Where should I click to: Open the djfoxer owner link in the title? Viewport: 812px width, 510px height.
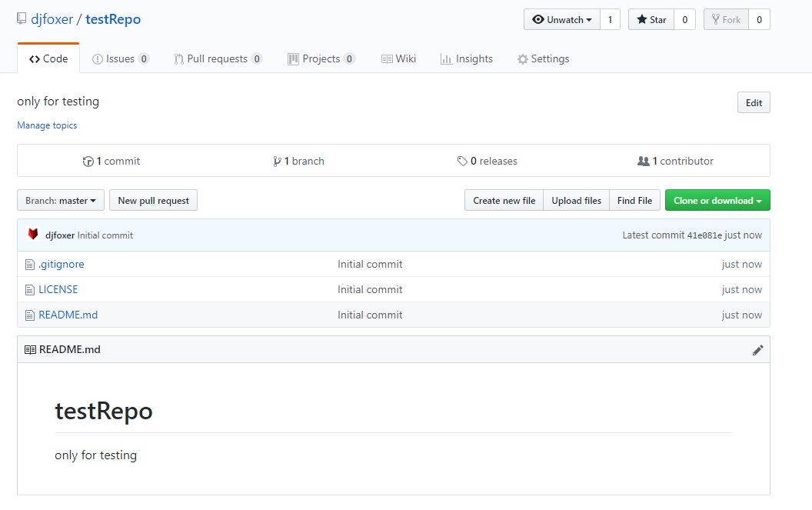click(x=52, y=19)
